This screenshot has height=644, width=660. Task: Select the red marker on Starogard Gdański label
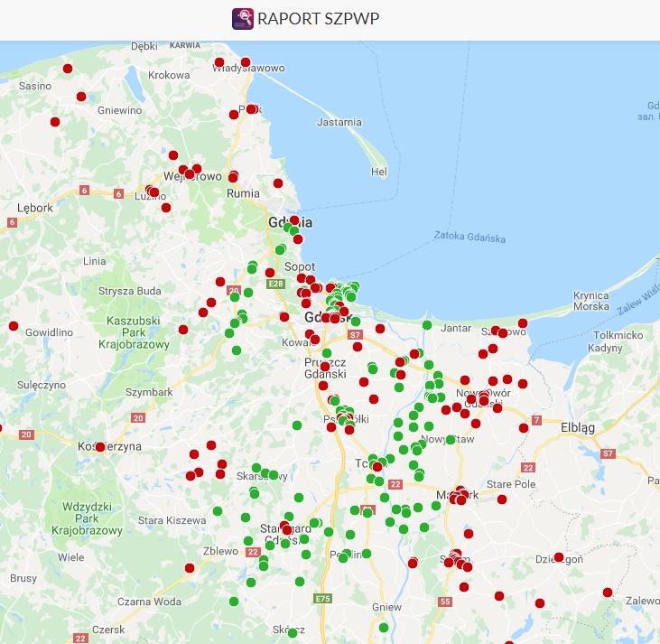tap(286, 529)
